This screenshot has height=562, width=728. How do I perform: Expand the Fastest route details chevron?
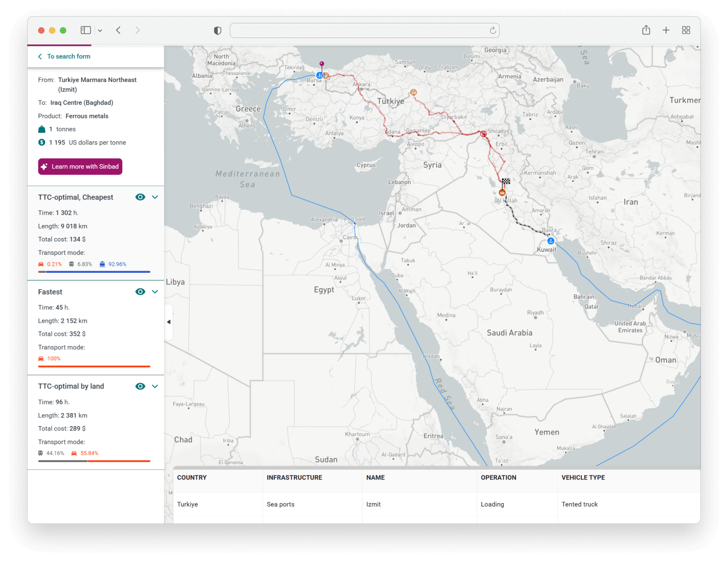(155, 292)
